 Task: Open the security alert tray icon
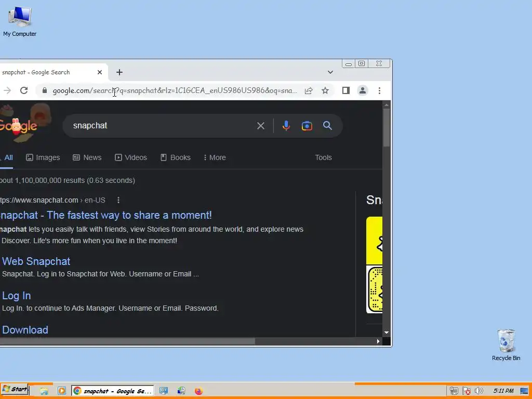click(467, 391)
